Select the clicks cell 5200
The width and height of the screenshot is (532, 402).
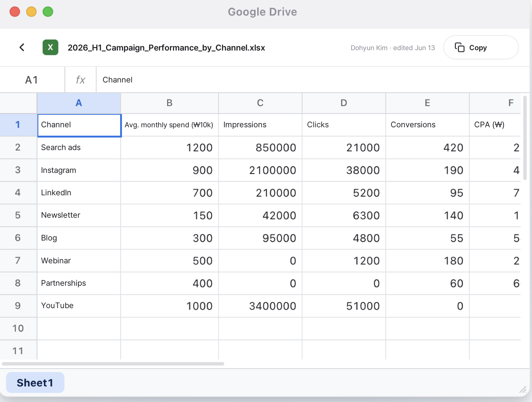344,193
